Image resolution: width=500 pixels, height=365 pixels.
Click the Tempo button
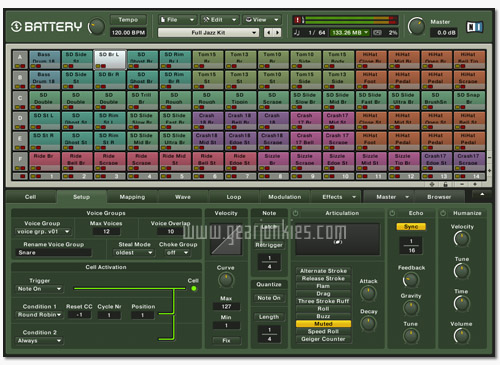coord(128,20)
